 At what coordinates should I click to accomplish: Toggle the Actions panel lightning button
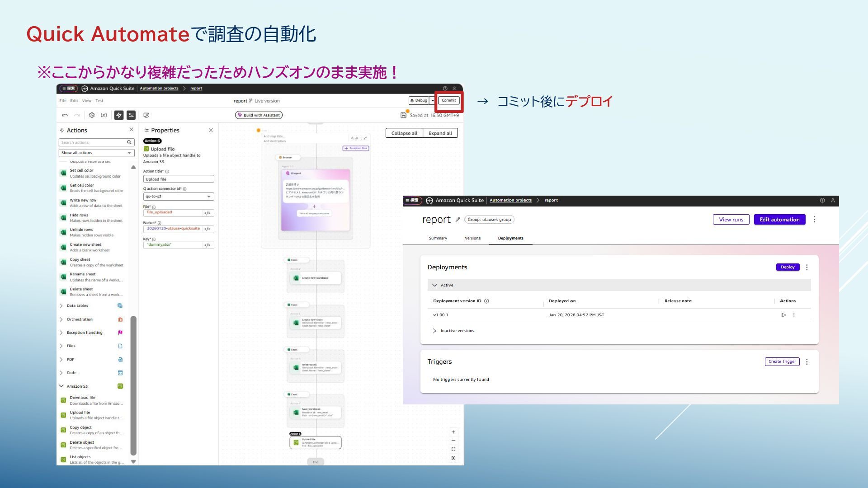[119, 115]
